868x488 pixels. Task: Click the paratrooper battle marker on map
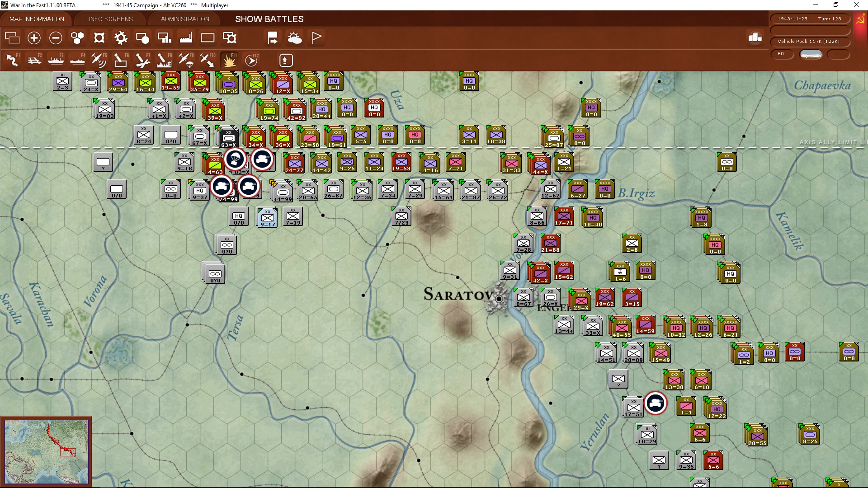(x=235, y=159)
